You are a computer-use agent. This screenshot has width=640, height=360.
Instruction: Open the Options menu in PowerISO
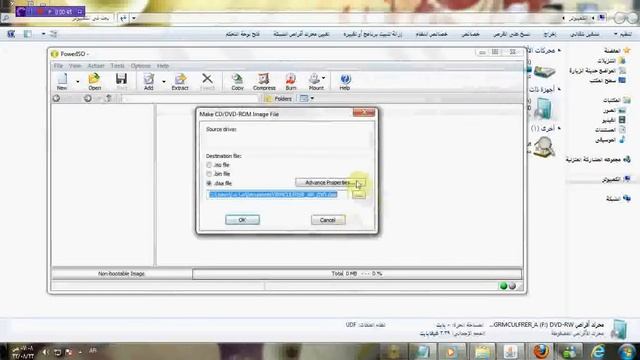pyautogui.click(x=140, y=66)
